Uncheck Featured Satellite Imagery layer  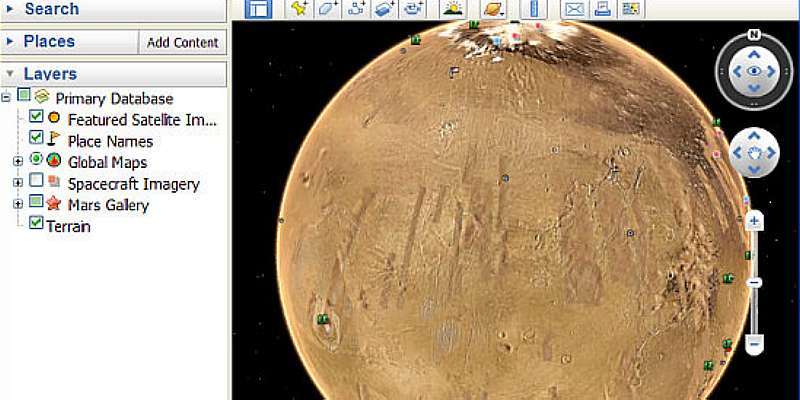(x=36, y=119)
